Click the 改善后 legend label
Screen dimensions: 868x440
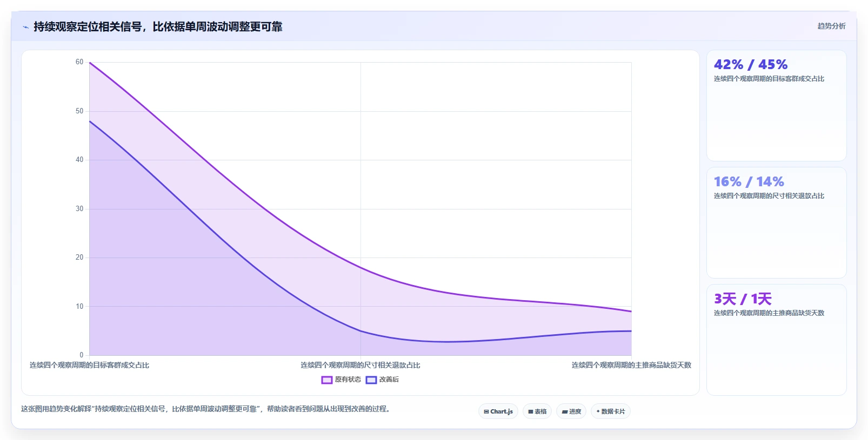[x=389, y=380]
